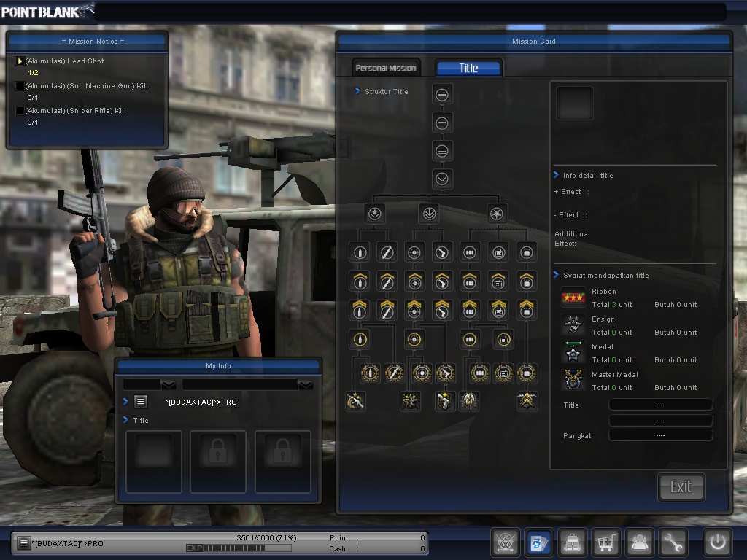Image resolution: width=747 pixels, height=560 pixels.
Task: Open the first My Info dropdown arrow
Action: 169,385
